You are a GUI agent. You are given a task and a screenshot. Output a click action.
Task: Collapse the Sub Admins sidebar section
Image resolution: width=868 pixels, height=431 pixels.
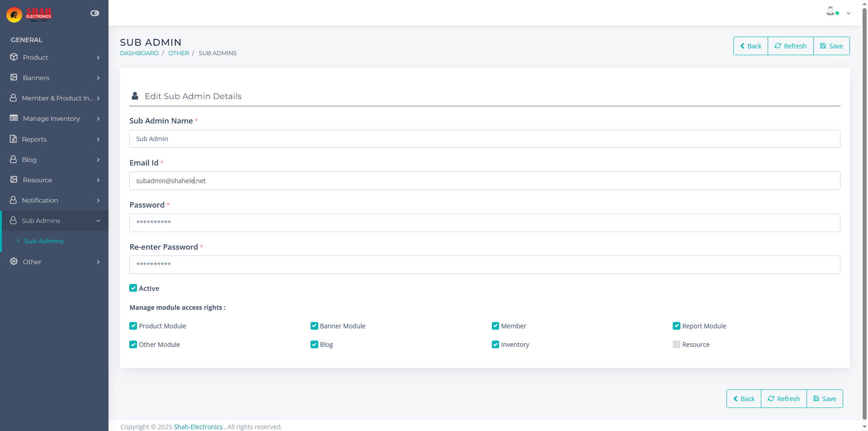tap(98, 221)
